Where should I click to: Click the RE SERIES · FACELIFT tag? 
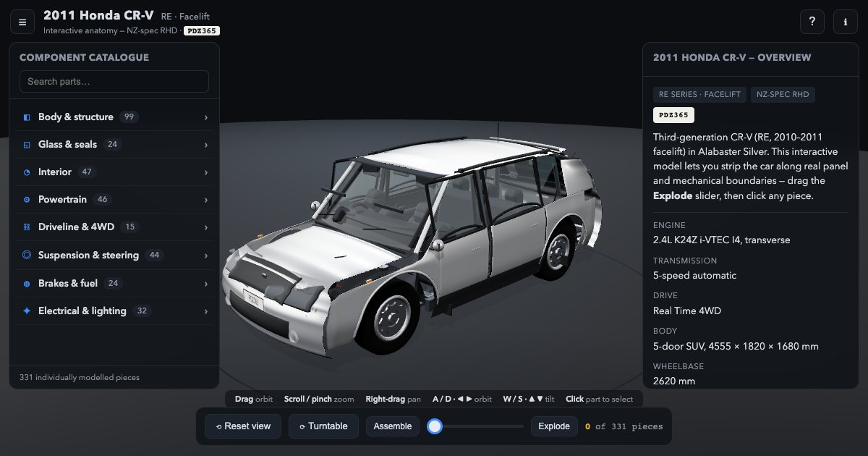[699, 95]
